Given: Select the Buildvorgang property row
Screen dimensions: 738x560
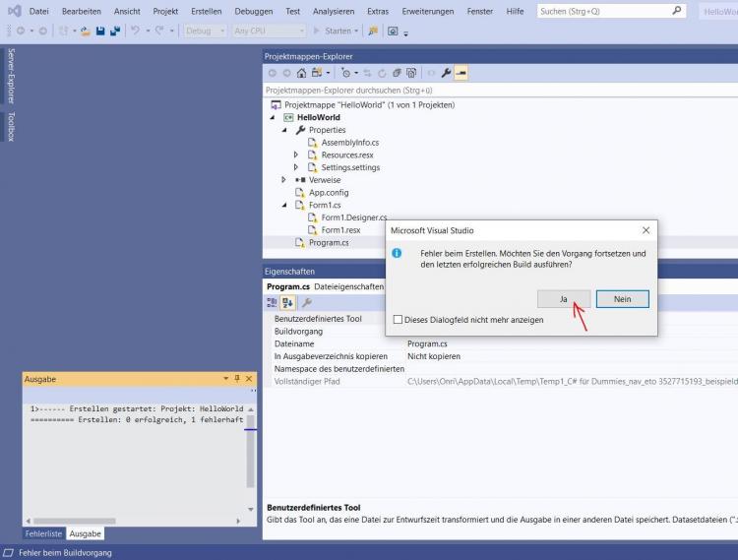Looking at the screenshot, I should tap(330, 332).
